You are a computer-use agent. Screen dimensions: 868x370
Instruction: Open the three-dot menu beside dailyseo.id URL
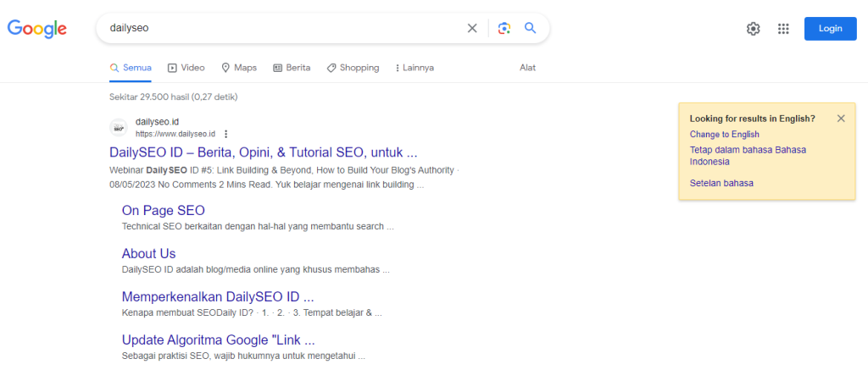(x=225, y=134)
